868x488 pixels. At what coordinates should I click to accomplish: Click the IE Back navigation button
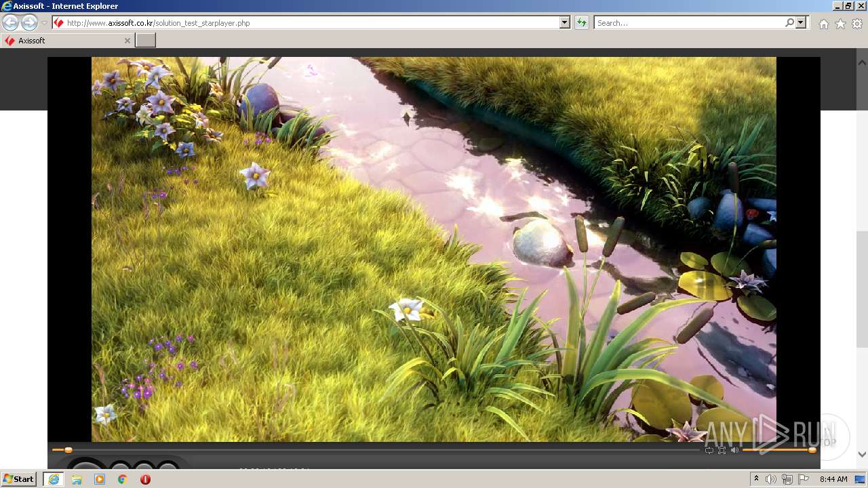tap(10, 22)
